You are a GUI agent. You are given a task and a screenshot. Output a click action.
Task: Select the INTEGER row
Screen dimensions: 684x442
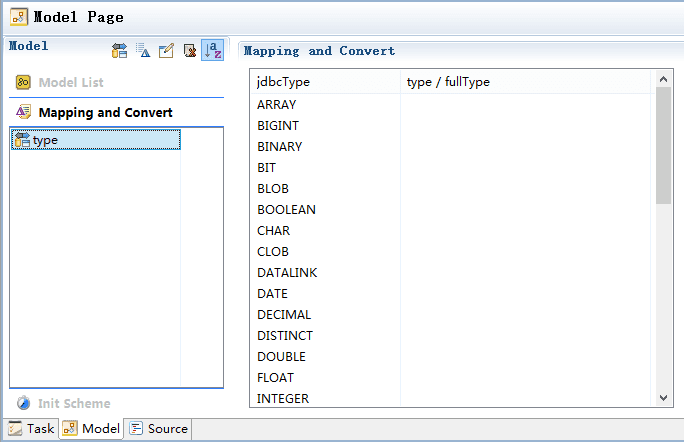pos(451,398)
